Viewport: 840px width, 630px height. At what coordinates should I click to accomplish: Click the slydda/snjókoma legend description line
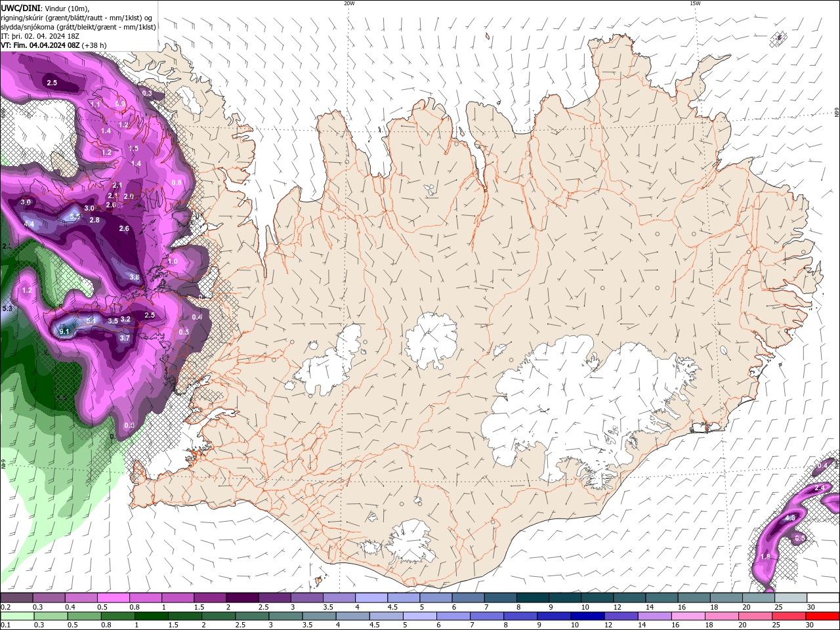tap(78, 27)
